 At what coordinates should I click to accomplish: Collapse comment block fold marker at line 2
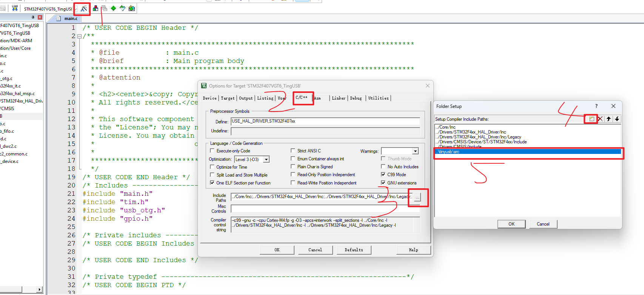[x=79, y=36]
